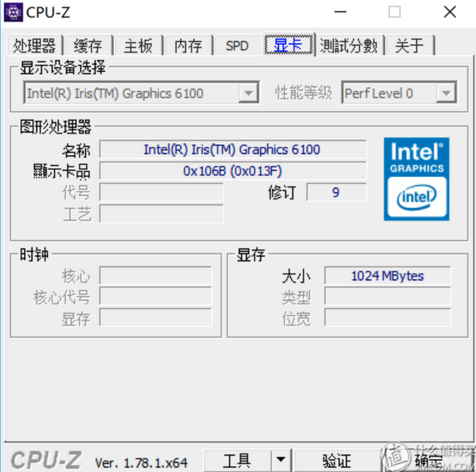Click the Intel Graphics logo image
The image size is (476, 472).
click(416, 179)
